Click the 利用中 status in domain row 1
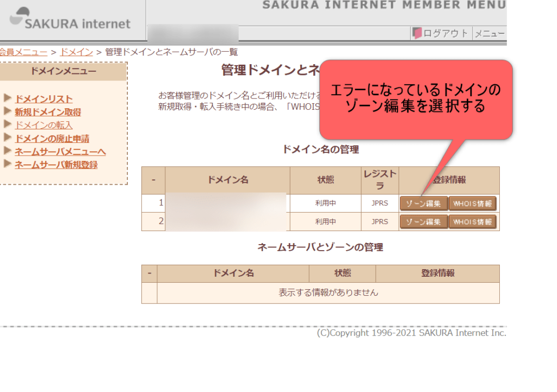This screenshot has height=392, width=557. [325, 203]
